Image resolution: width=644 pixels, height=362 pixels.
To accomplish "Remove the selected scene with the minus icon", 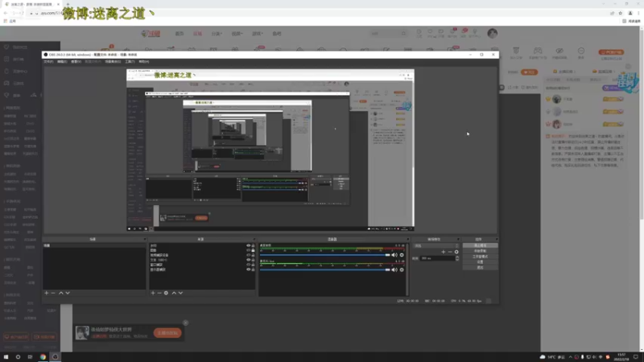I will click(x=53, y=293).
